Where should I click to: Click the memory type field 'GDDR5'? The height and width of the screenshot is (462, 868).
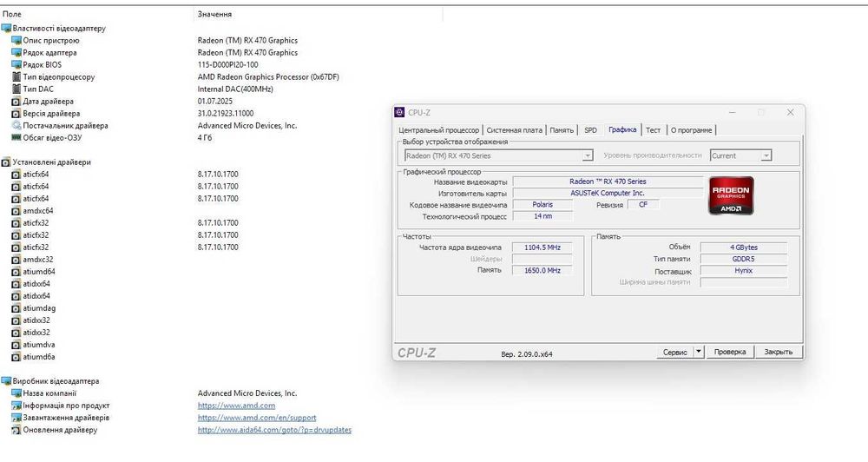coord(744,260)
